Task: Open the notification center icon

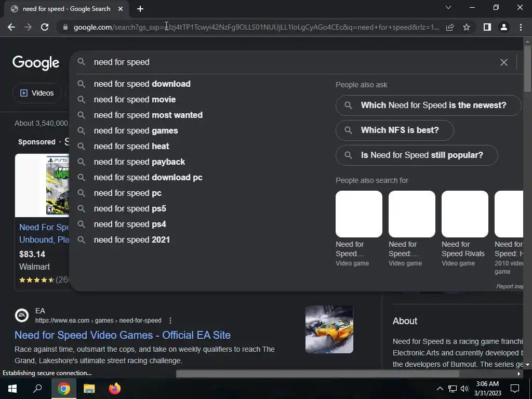Action: 515,389
